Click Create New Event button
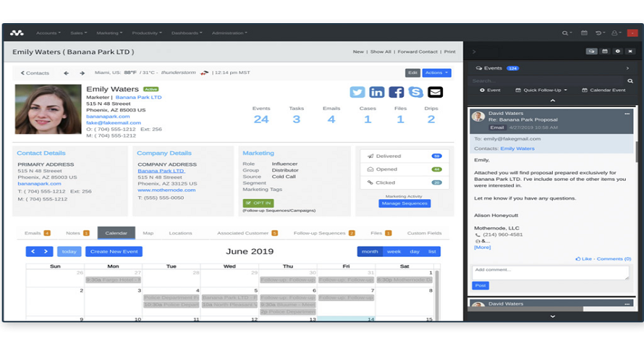The width and height of the screenshot is (644, 362). tap(114, 251)
